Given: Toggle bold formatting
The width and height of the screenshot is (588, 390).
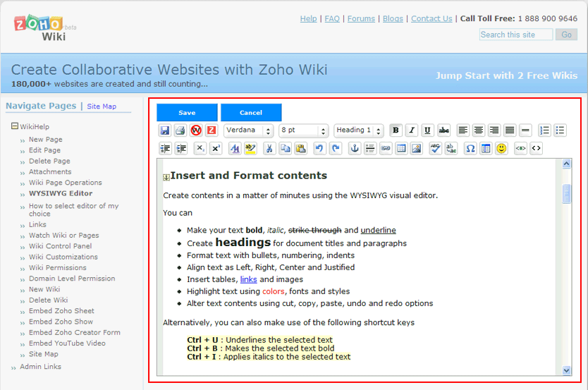Looking at the screenshot, I should click(x=396, y=130).
